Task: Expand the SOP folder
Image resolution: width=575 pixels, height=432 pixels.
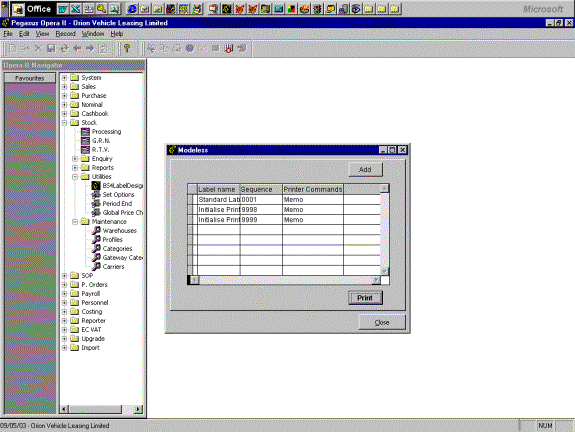Action: pos(64,276)
